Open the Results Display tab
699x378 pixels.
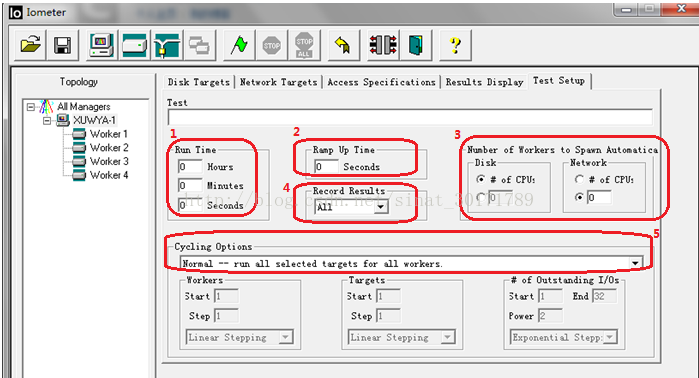[x=484, y=82]
